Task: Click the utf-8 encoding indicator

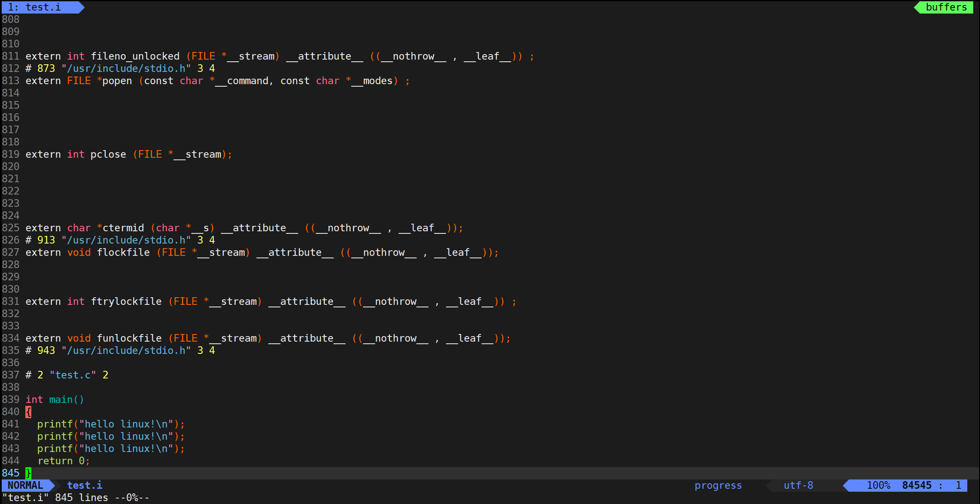Action: coord(798,485)
